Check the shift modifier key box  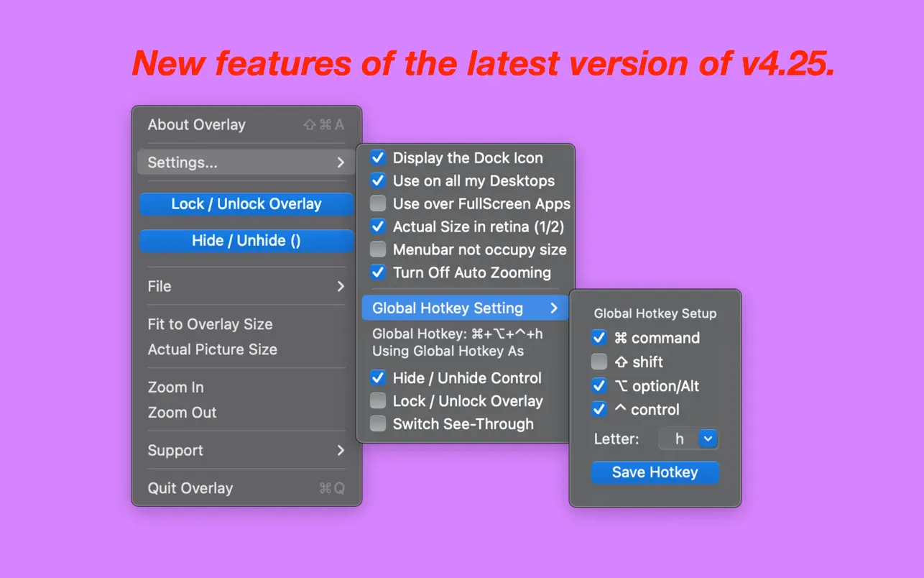tap(599, 362)
